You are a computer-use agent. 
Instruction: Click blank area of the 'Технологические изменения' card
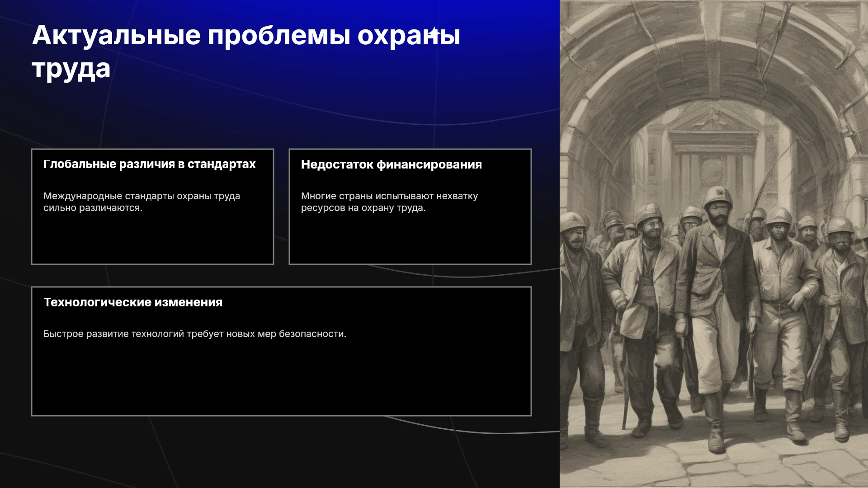(281, 380)
